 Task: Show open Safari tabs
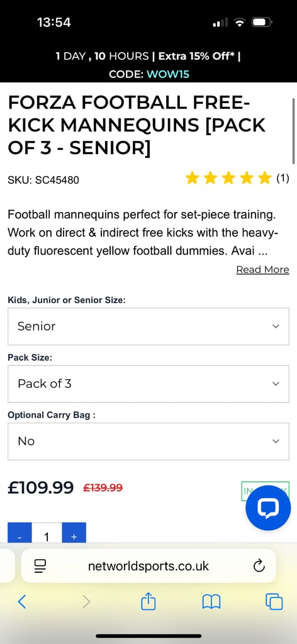pyautogui.click(x=274, y=602)
